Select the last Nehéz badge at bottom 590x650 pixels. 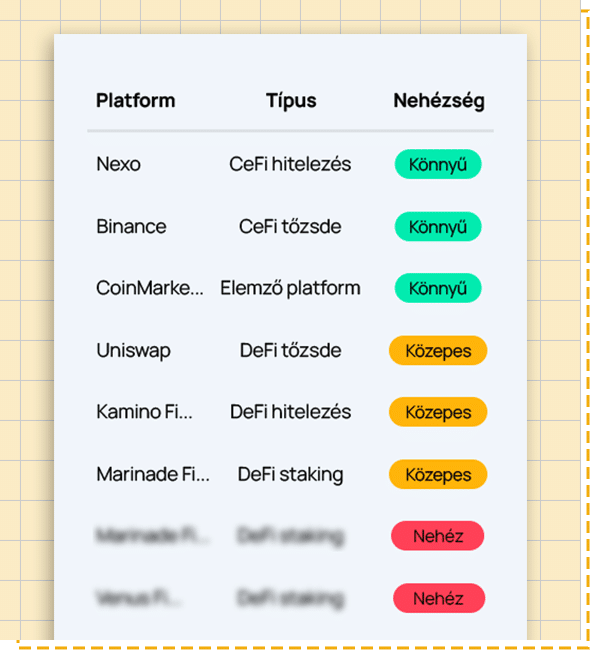(439, 598)
